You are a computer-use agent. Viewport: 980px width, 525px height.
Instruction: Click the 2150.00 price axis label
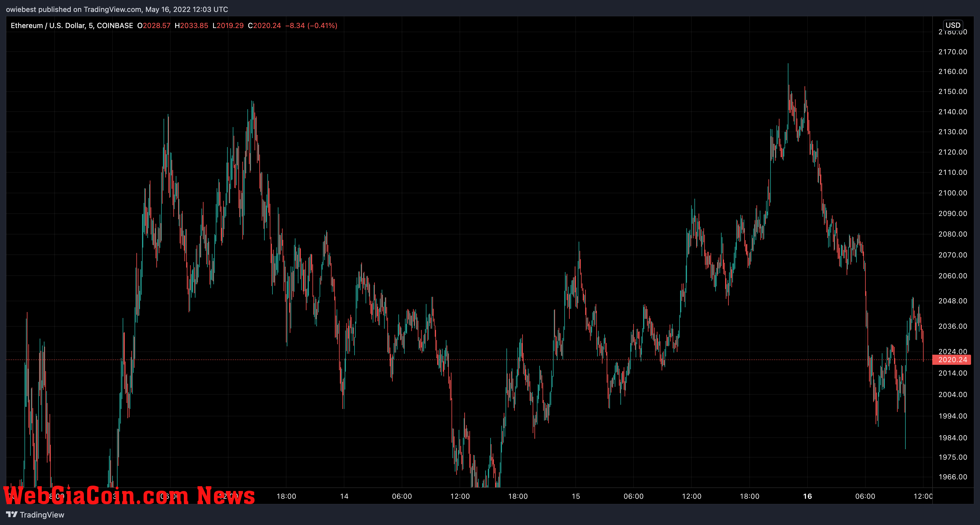[x=953, y=92]
